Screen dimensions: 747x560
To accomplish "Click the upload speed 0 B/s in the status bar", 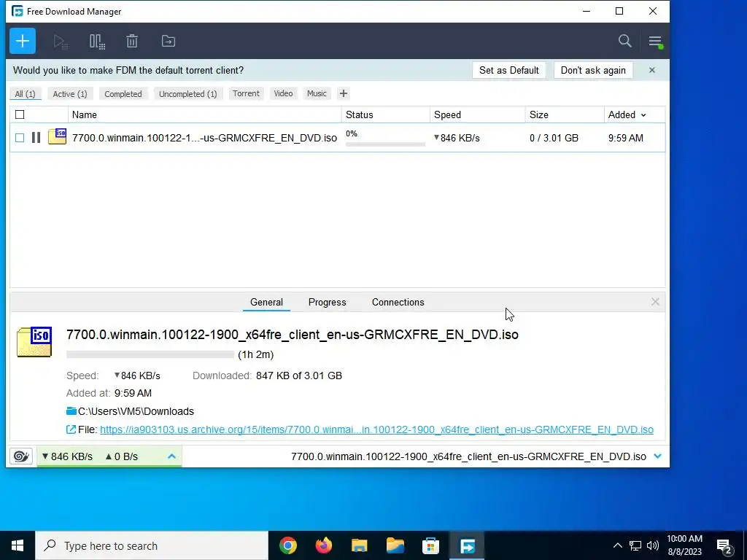I will point(122,456).
